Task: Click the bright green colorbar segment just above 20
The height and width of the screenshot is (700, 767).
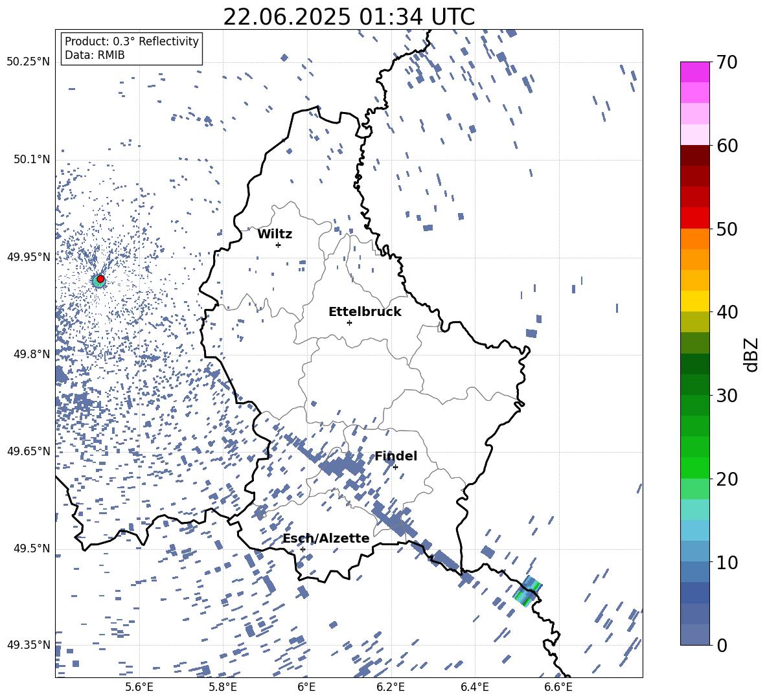Action: [x=694, y=468]
